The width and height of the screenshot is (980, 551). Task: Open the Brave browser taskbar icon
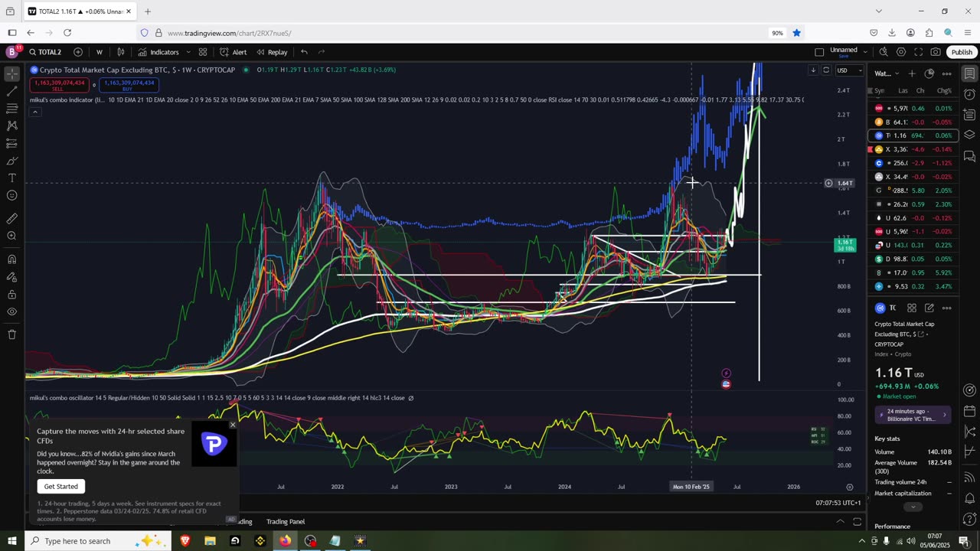click(185, 541)
